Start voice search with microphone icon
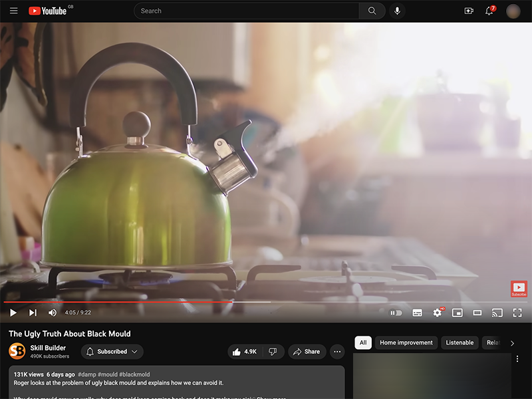Image resolution: width=532 pixels, height=399 pixels. tap(397, 11)
